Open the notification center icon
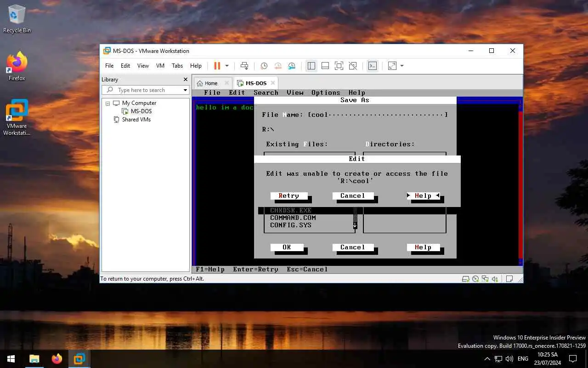 [573, 359]
